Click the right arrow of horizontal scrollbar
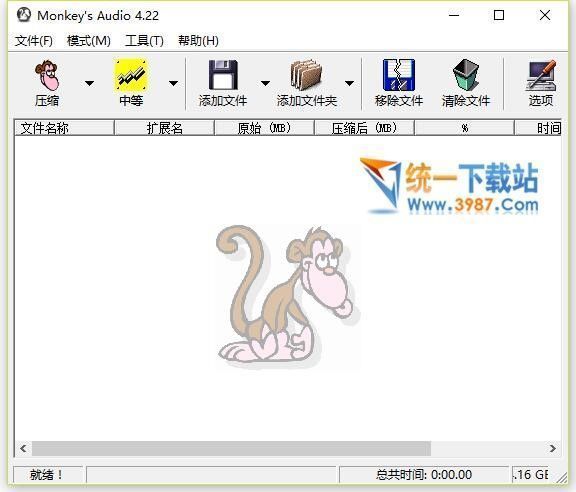 pos(552,449)
